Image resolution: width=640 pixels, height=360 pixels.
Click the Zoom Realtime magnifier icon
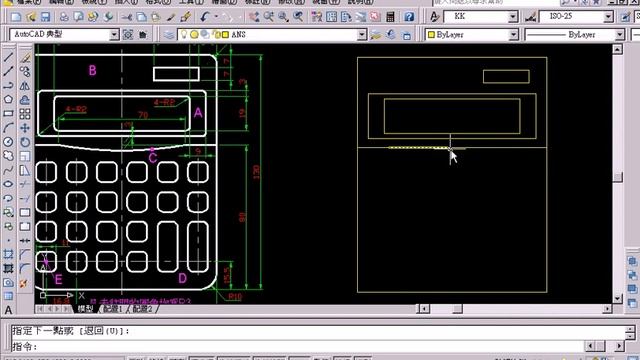269,17
